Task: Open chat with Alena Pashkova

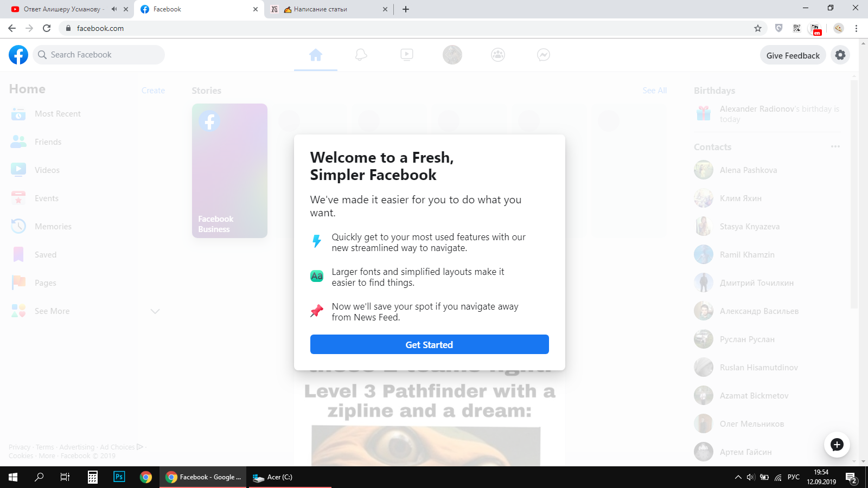Action: [768, 170]
